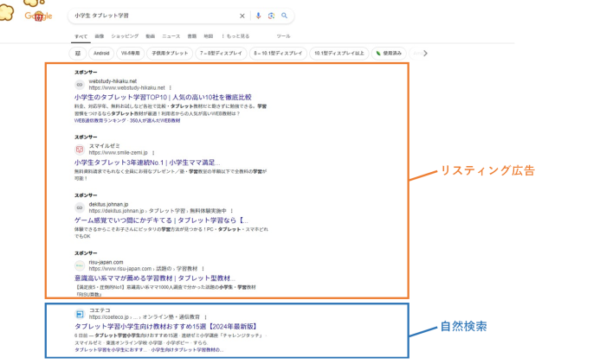Open the 小学生向けタブレット学習教材の... sitelink
606x364 pixels.
coord(187,349)
